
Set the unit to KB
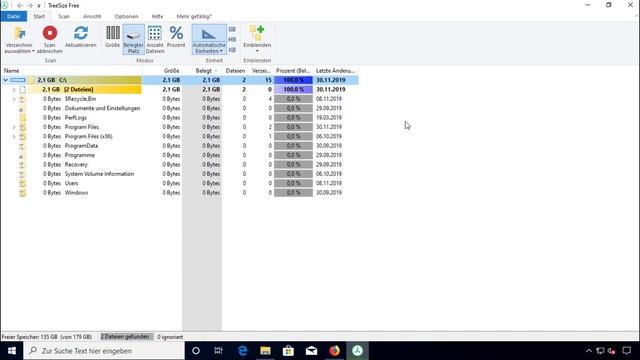(x=232, y=50)
